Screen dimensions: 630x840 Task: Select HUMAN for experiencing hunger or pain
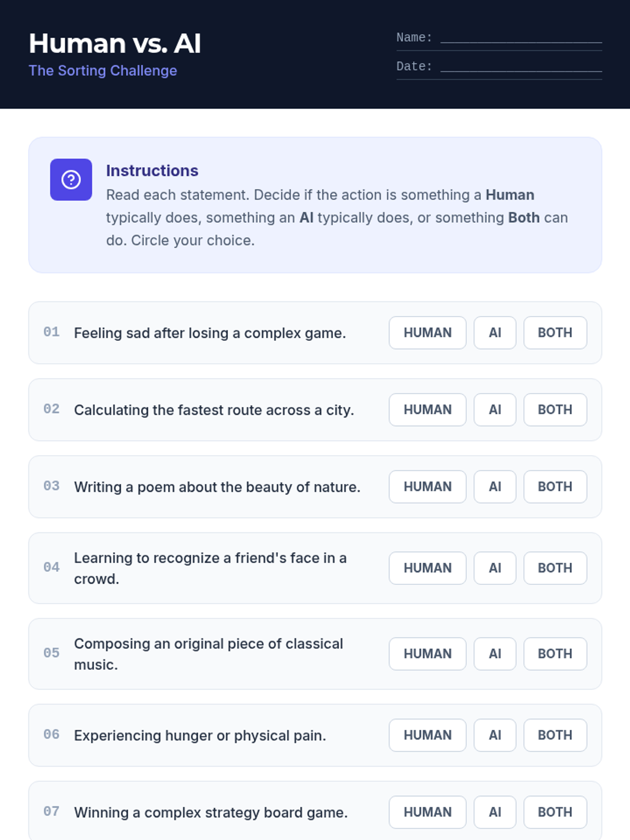[427, 736]
